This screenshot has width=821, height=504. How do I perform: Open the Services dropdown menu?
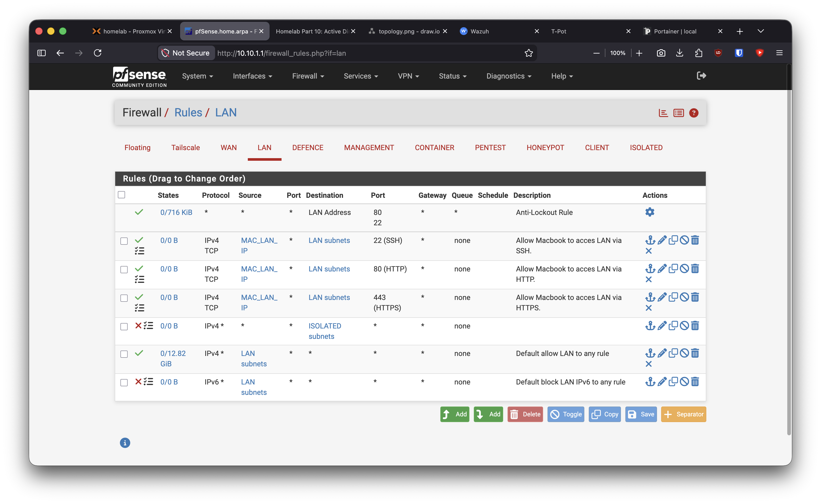pyautogui.click(x=361, y=76)
